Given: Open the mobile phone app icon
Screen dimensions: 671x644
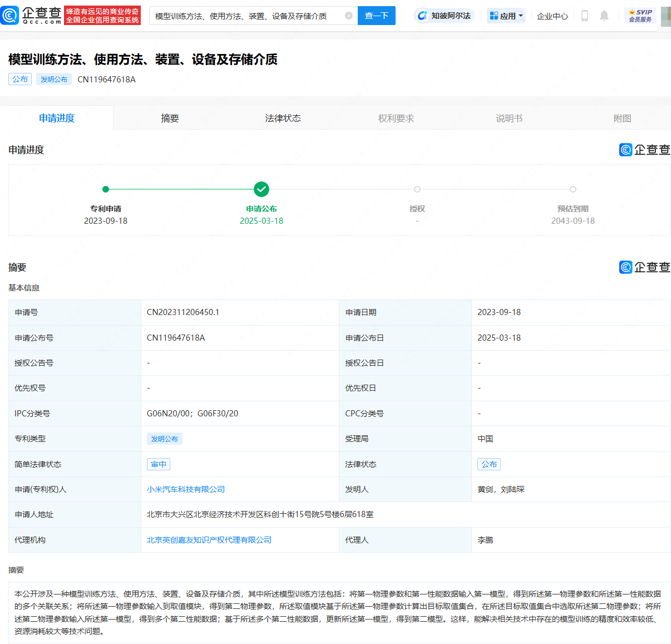Looking at the screenshot, I should tap(584, 16).
